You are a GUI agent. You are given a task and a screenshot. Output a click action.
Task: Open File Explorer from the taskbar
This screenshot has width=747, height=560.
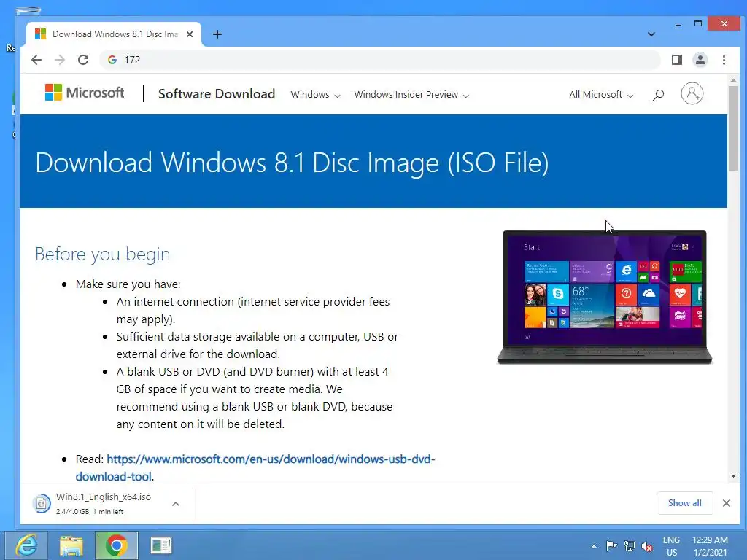tap(71, 545)
